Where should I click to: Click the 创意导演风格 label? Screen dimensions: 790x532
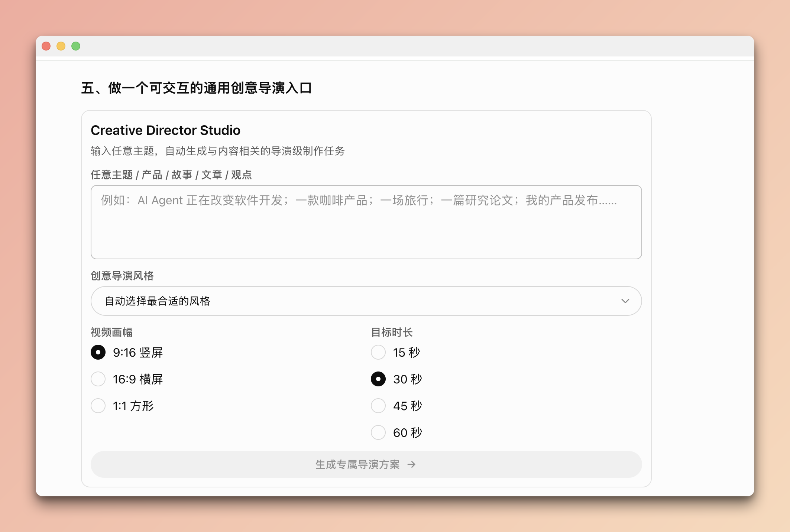click(x=122, y=276)
